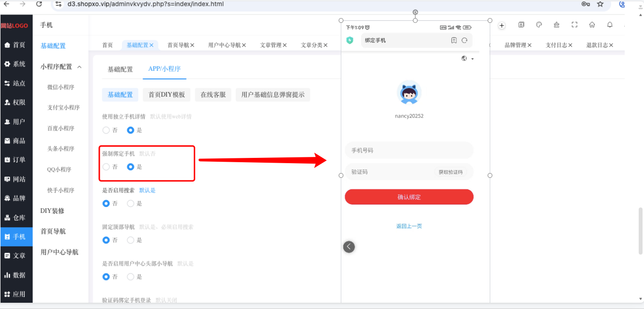Select 是 for 使用独立手机详情
Viewport: 644px width, 309px height.
[131, 130]
